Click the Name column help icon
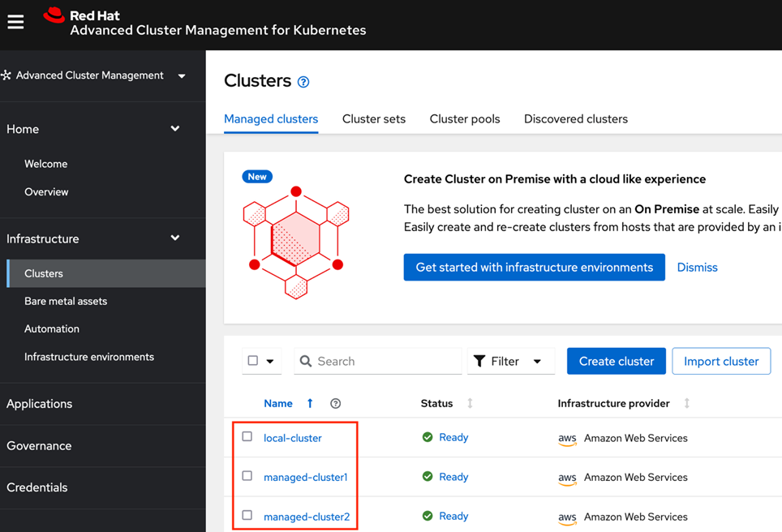Screen dimensions: 782x532 pos(336,403)
